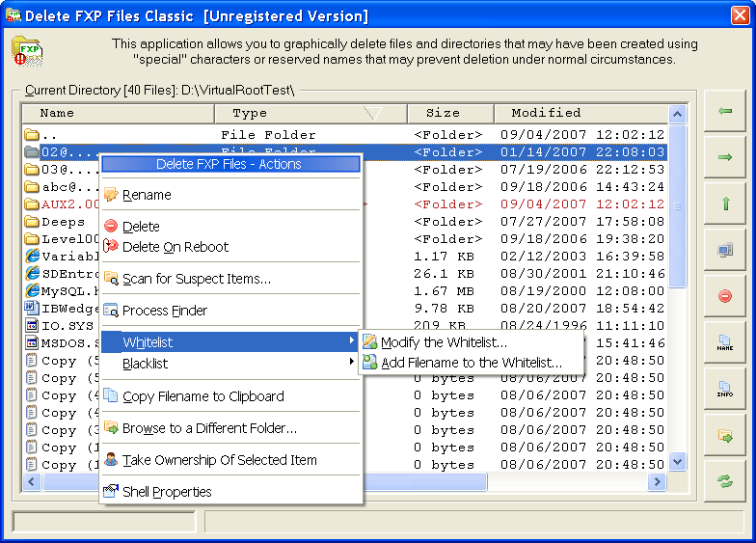Click the vertical scrollbar thumb

coord(677,206)
